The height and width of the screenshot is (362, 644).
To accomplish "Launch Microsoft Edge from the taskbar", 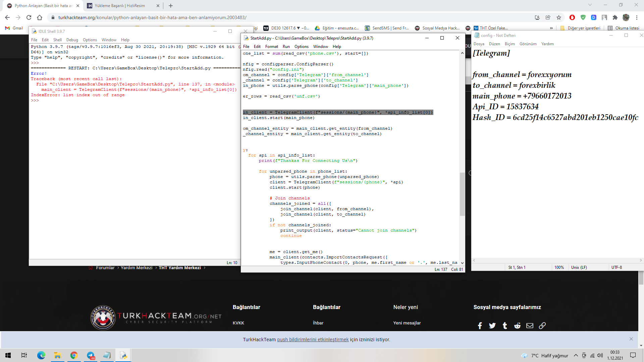I will (41, 355).
